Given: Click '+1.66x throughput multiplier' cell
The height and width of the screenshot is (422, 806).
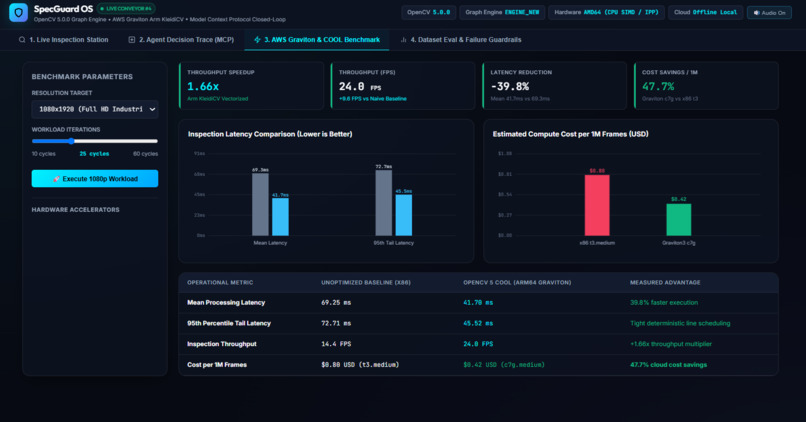Looking at the screenshot, I should coord(671,344).
